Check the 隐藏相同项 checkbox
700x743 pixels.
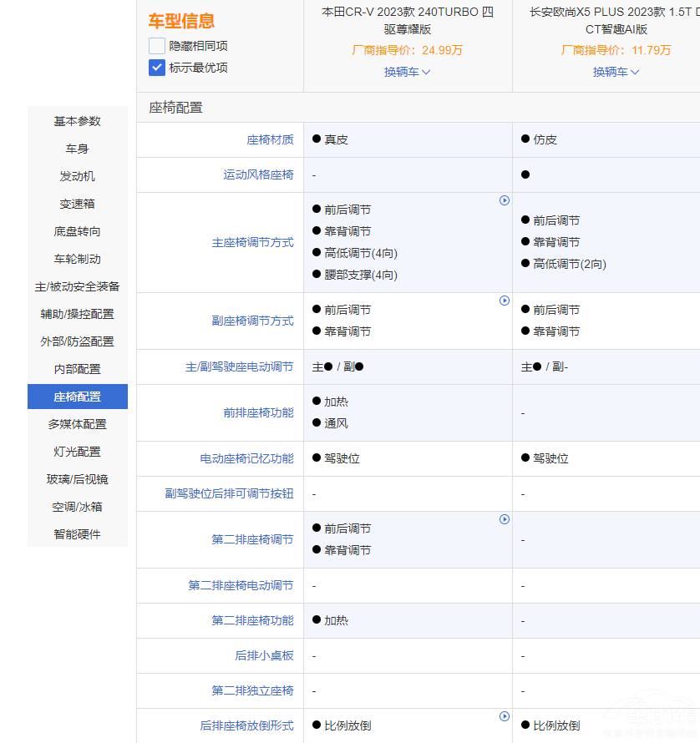pyautogui.click(x=157, y=46)
